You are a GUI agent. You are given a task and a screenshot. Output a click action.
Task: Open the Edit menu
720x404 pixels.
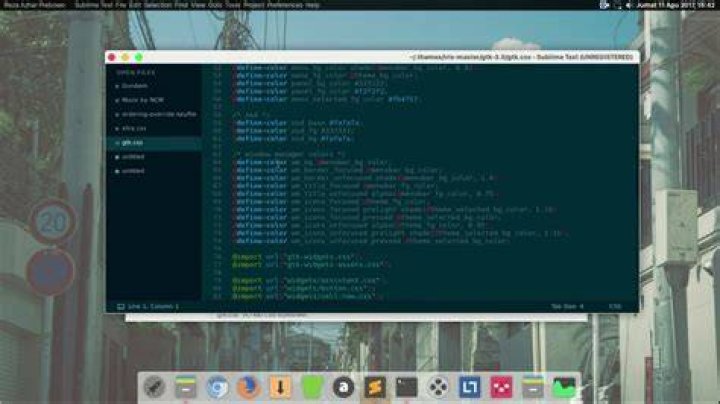(135, 5)
